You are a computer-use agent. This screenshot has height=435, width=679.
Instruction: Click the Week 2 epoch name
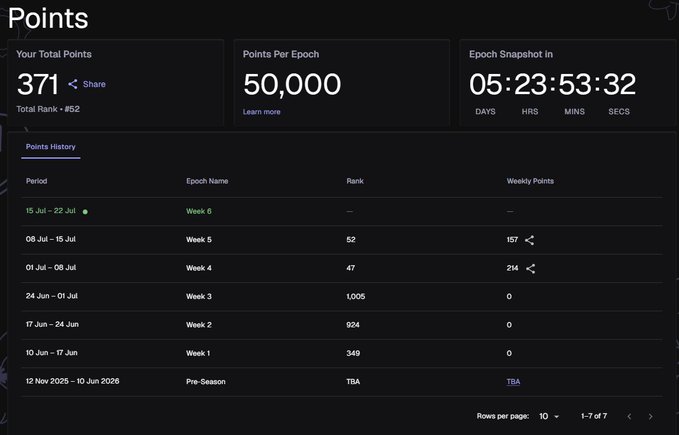tap(199, 325)
